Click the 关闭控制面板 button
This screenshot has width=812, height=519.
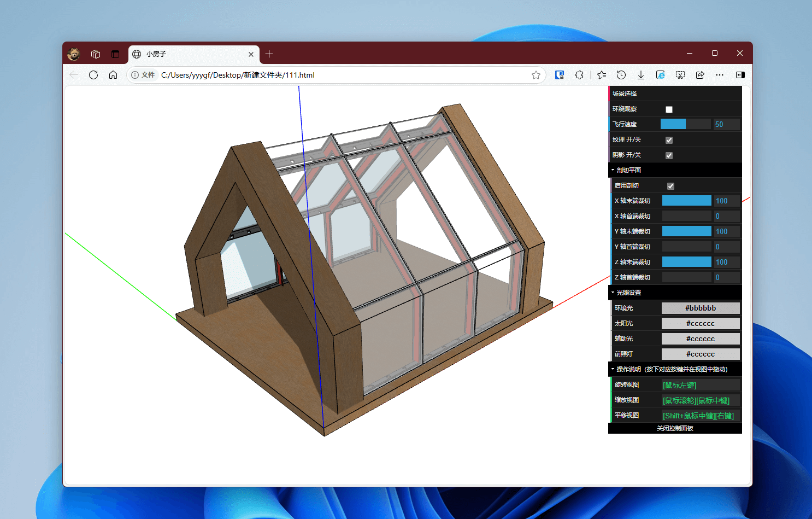(x=675, y=428)
